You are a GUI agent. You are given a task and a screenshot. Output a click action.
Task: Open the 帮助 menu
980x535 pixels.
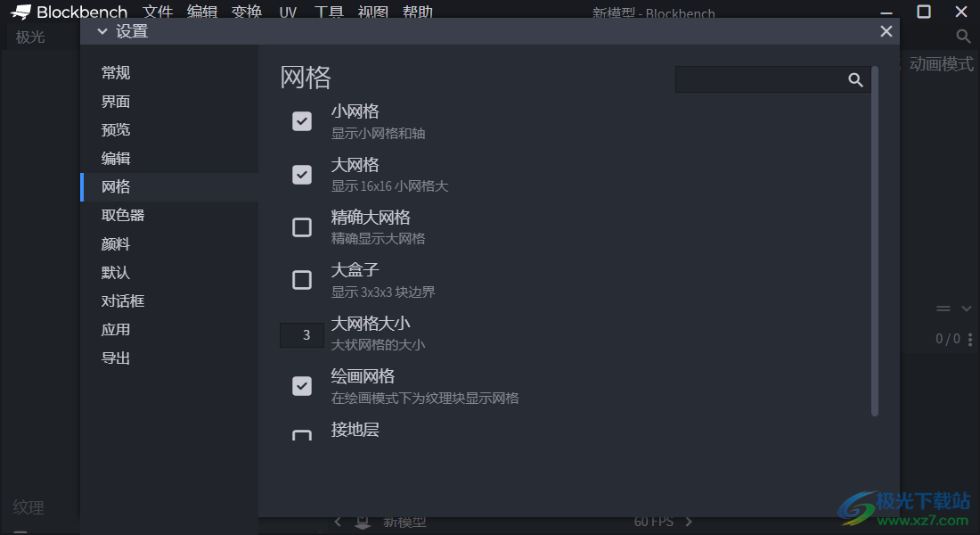pyautogui.click(x=418, y=12)
